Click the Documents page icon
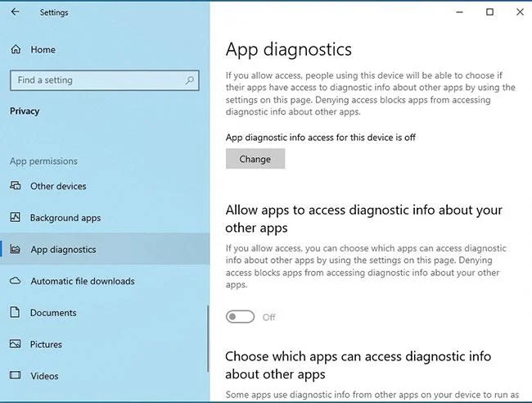 [x=15, y=312]
